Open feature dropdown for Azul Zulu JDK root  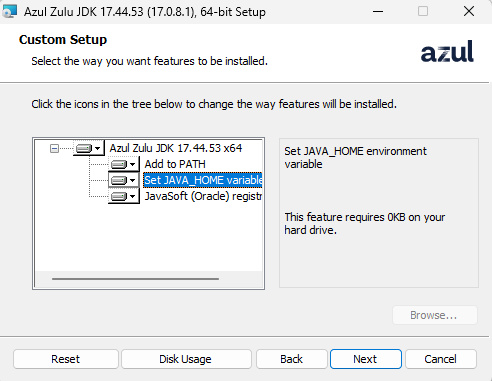[x=88, y=148]
